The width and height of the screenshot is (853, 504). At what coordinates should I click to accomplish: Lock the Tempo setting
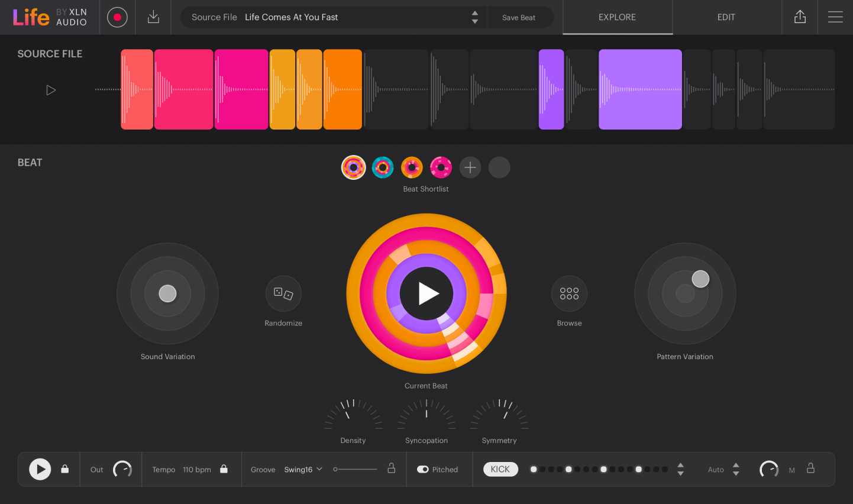click(x=224, y=469)
